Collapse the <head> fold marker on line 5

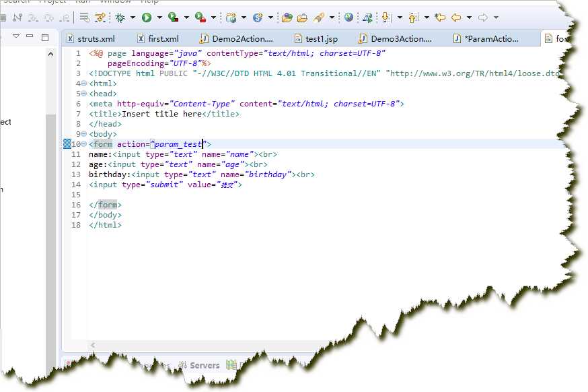coord(84,94)
